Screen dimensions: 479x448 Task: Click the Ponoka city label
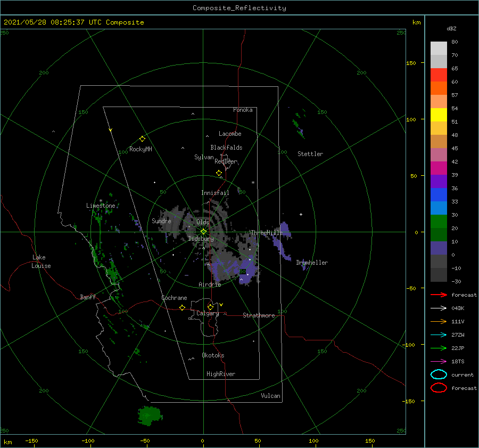click(x=243, y=110)
